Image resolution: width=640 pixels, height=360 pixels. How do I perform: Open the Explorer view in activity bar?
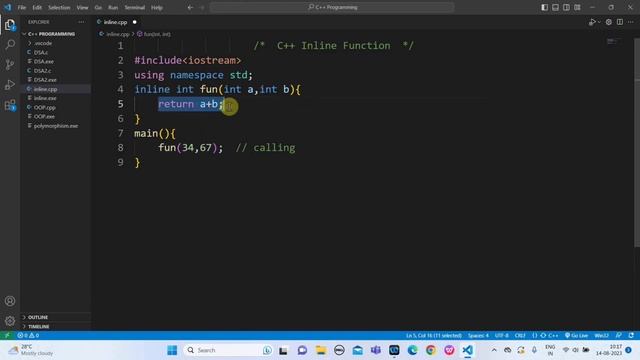[x=10, y=25]
